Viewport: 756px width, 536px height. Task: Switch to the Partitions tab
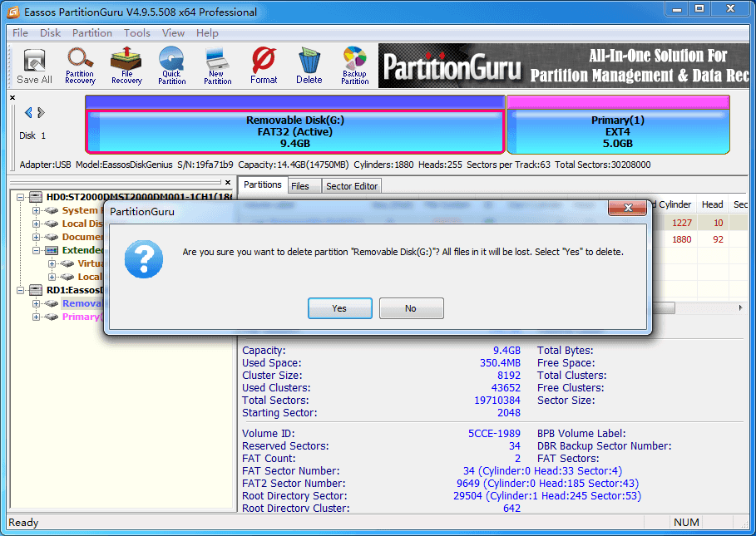pos(263,185)
